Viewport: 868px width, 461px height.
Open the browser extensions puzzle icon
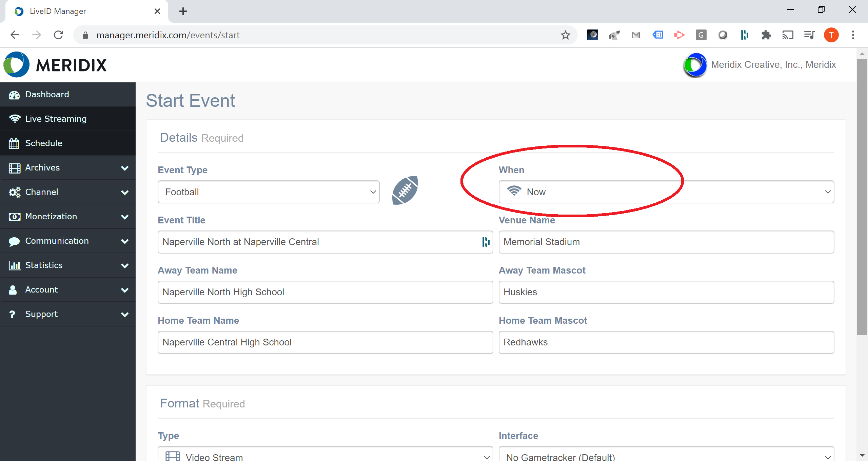[x=766, y=35]
